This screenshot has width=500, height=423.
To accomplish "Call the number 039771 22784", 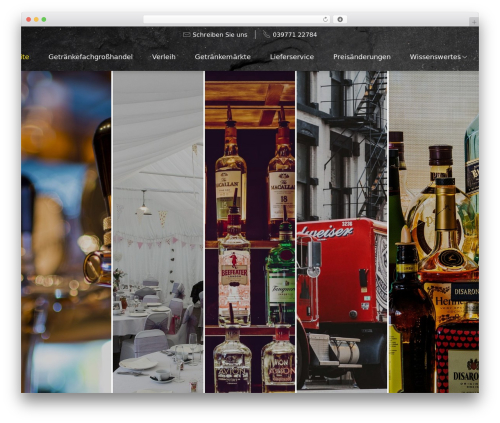I will pos(295,35).
